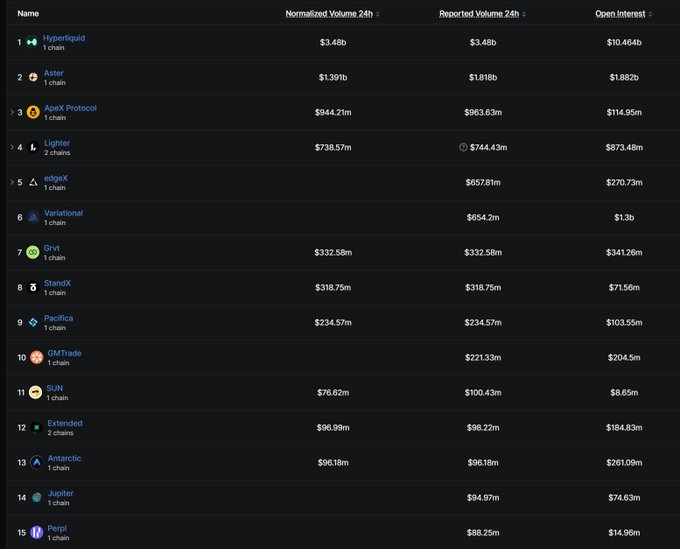Click the ApeX Protocol logo icon
680x549 pixels.
(33, 112)
